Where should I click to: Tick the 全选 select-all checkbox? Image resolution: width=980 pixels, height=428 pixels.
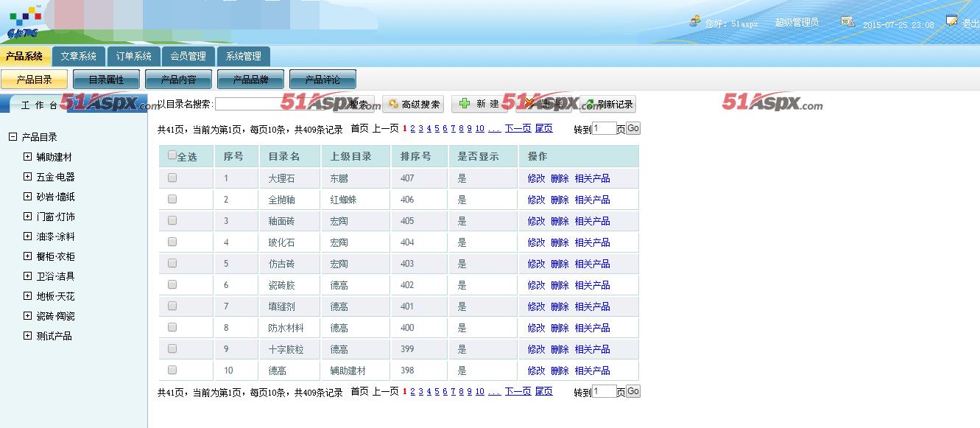click(x=172, y=155)
